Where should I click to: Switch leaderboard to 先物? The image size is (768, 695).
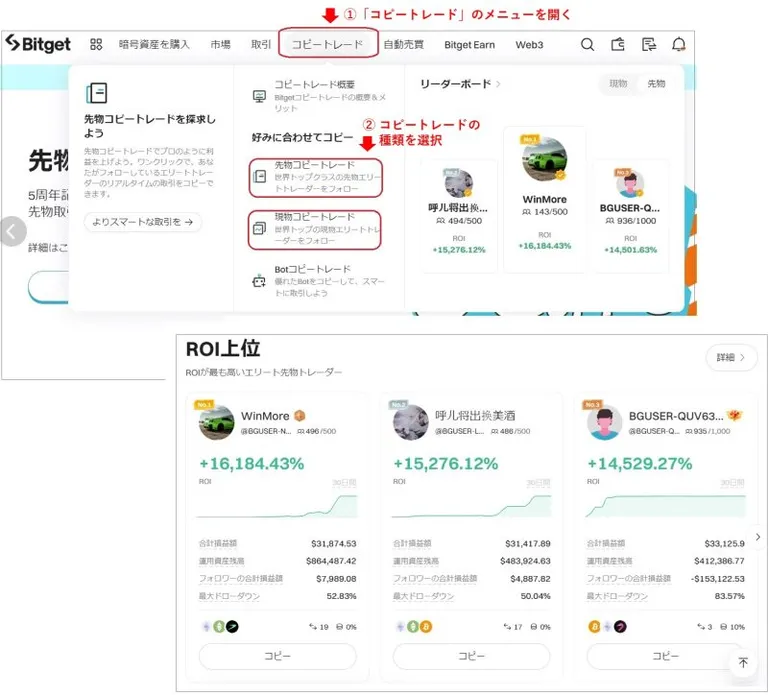click(x=656, y=84)
